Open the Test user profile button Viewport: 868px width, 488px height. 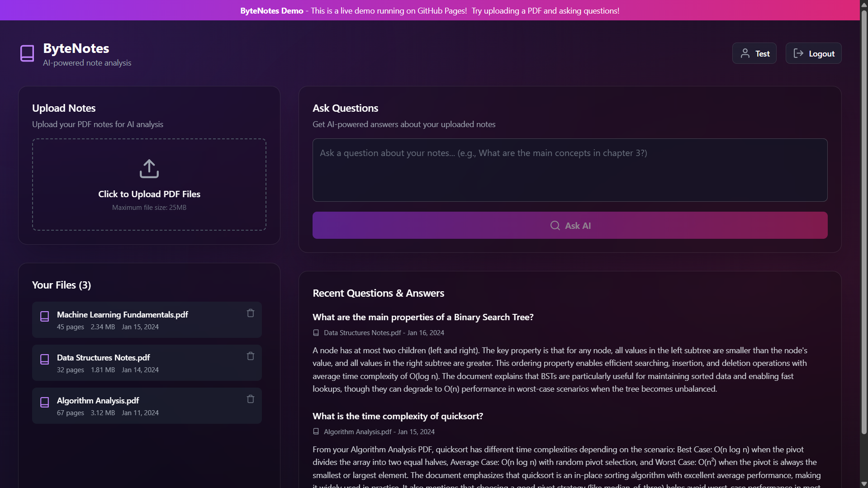(754, 53)
